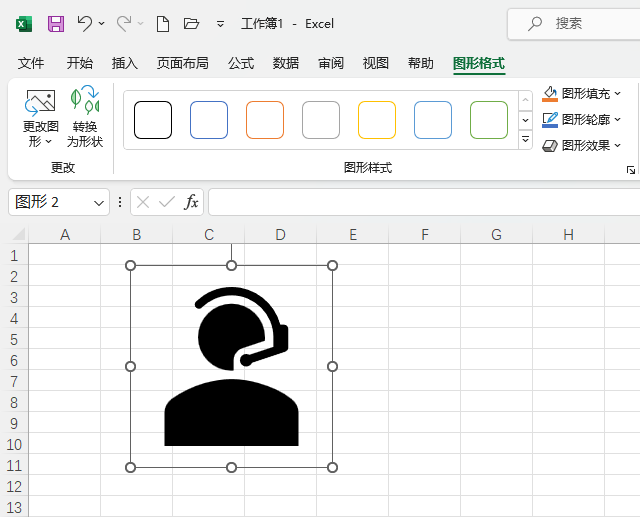Screen dimensions: 640x517
Task: Apply the orange outline graphic style
Action: coord(264,120)
